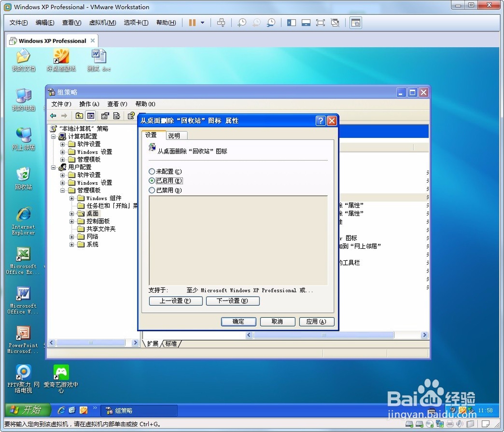Click right arrow of list pane scrollbar

pyautogui.click(x=424, y=335)
